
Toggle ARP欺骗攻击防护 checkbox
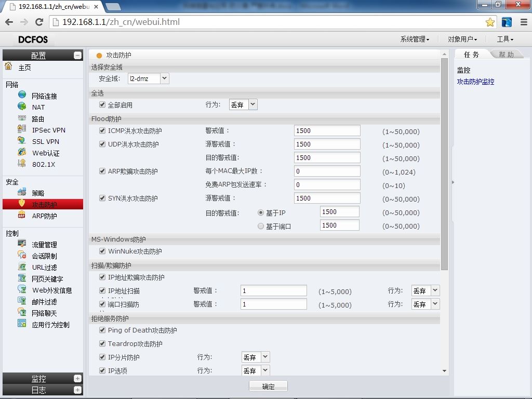click(102, 171)
